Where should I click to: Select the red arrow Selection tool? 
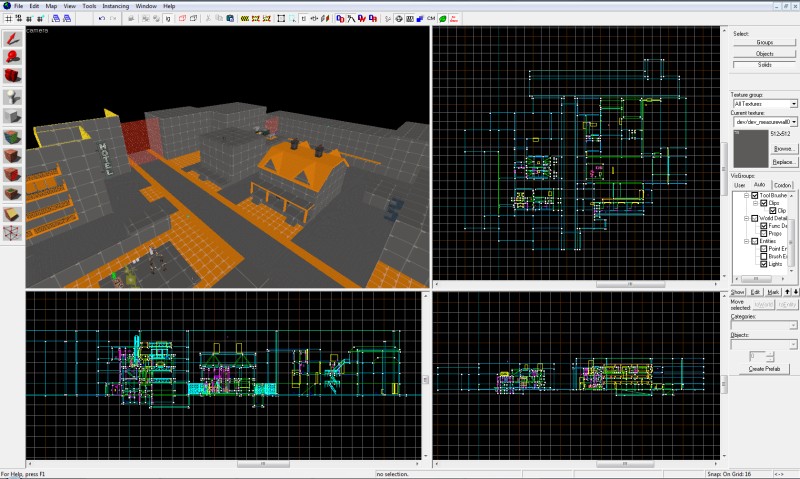(x=12, y=39)
